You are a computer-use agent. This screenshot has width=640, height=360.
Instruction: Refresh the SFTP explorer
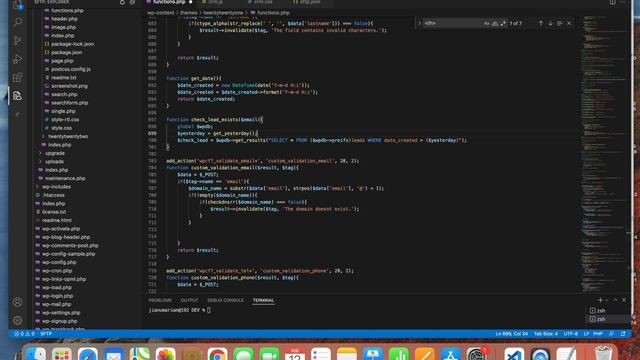pos(122,2)
